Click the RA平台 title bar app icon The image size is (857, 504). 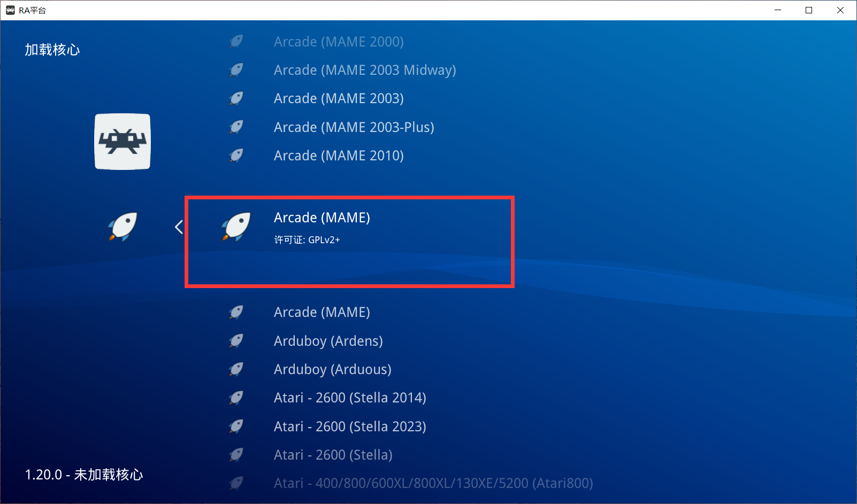[x=10, y=10]
